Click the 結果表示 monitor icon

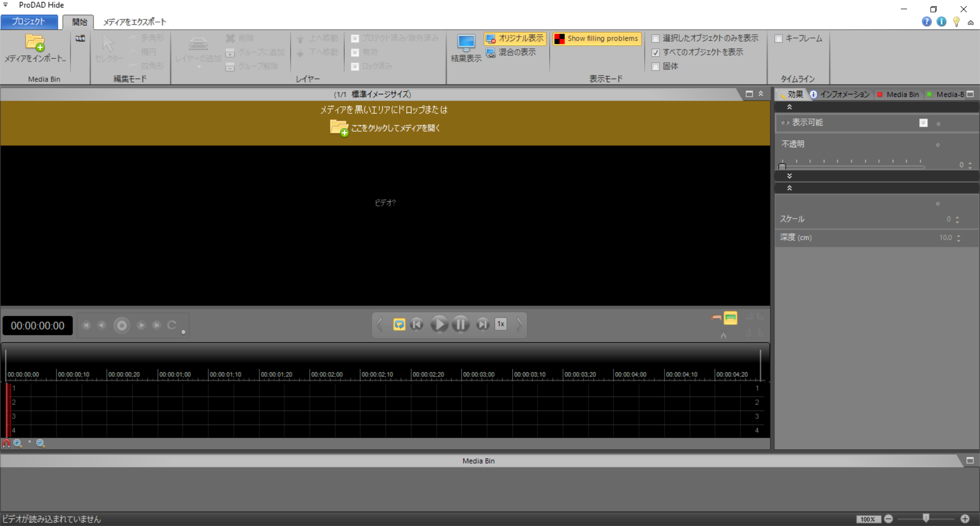click(x=465, y=43)
